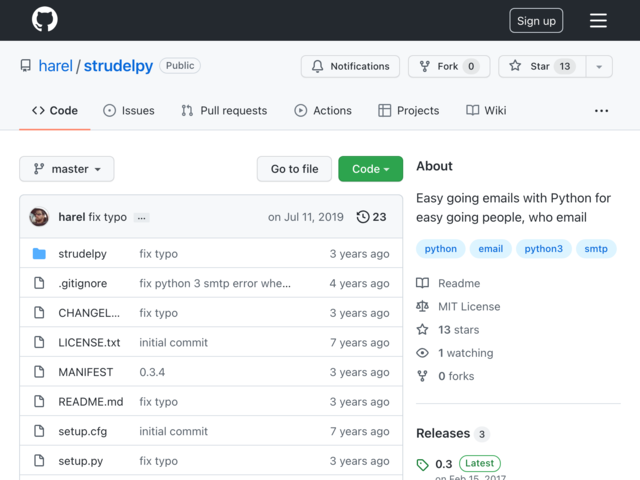Open the Pull requests tab

(x=224, y=111)
